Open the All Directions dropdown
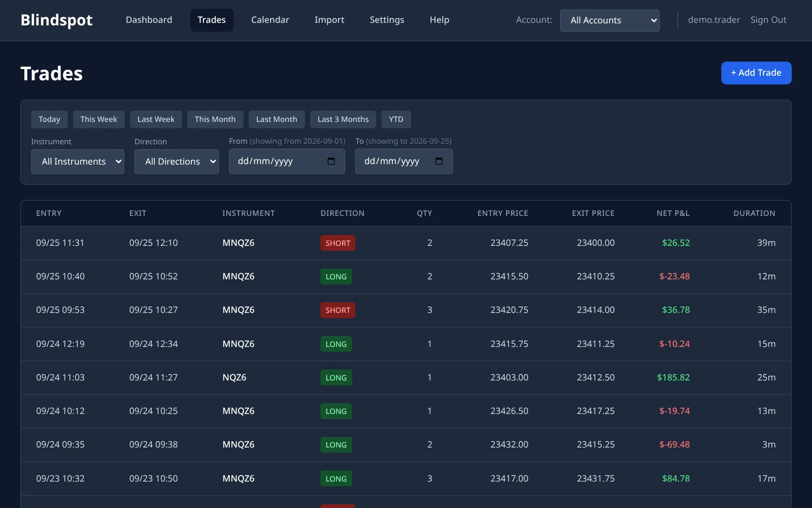Screen dimensions: 812x508 pos(177,162)
